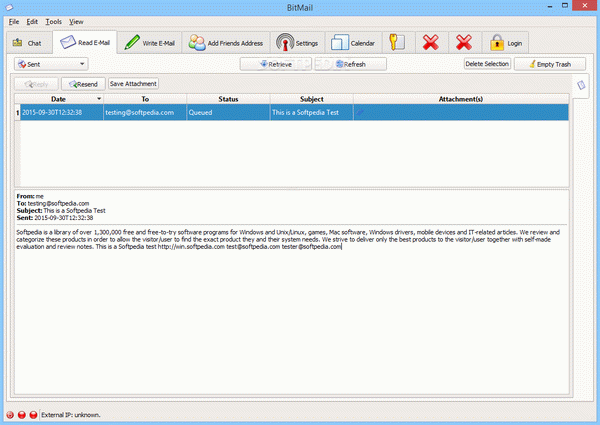Click the 'Sent: 2015-09-30T12:32:38' line

55,218
